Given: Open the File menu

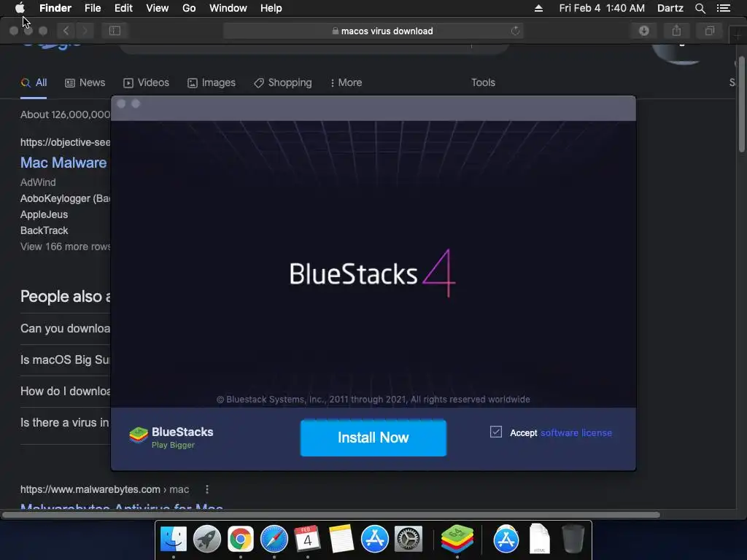Looking at the screenshot, I should [93, 8].
